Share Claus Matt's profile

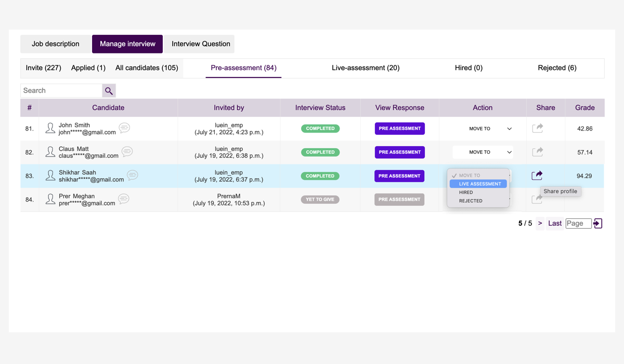click(x=538, y=152)
